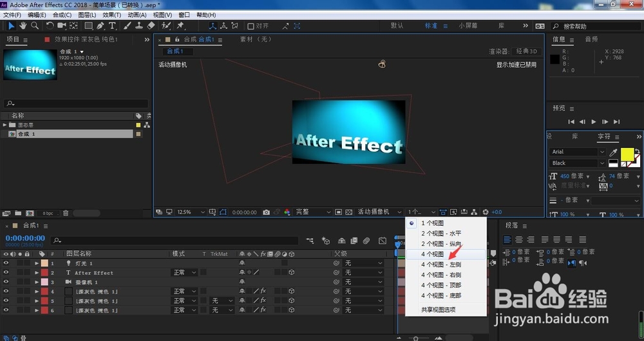Select the Puppet Pin tool

(181, 26)
